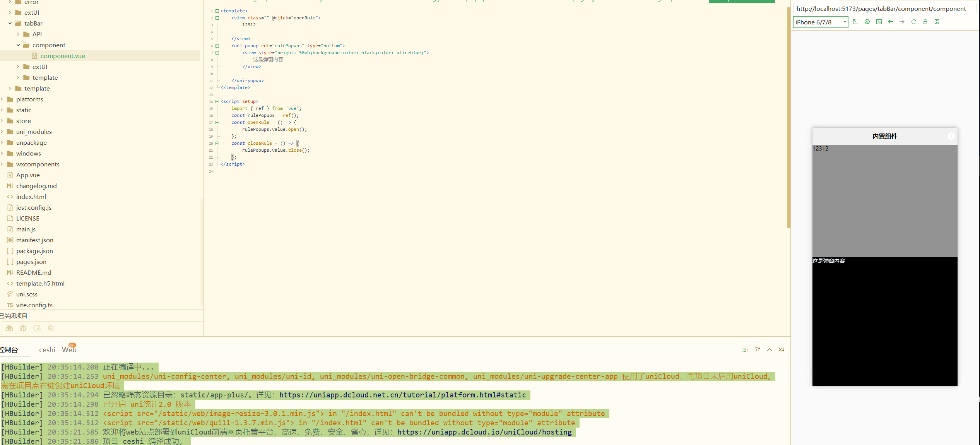Image resolution: width=980 pixels, height=445 pixels.
Task: Toggle the unlock padlock icon in preview toolbar
Action: (x=925, y=22)
